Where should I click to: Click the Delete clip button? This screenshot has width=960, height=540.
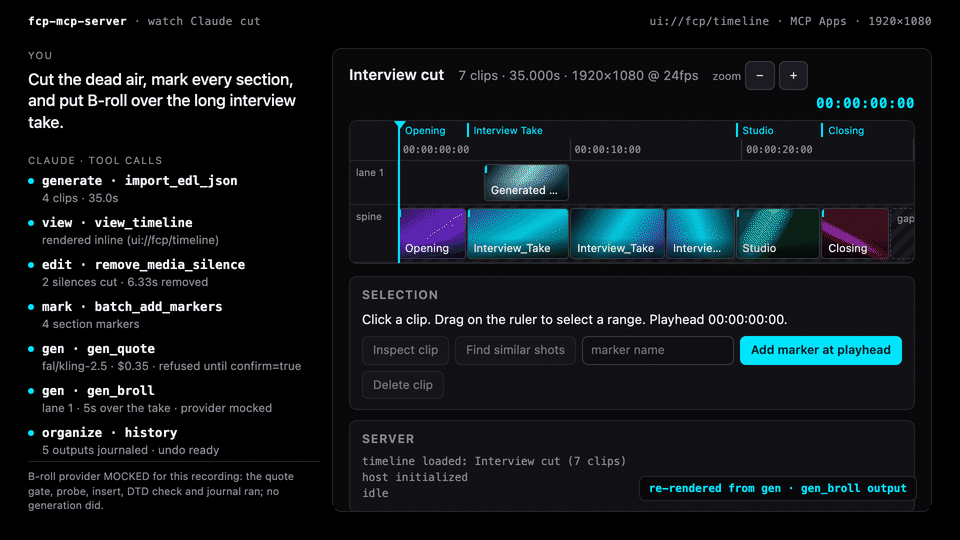click(402, 385)
